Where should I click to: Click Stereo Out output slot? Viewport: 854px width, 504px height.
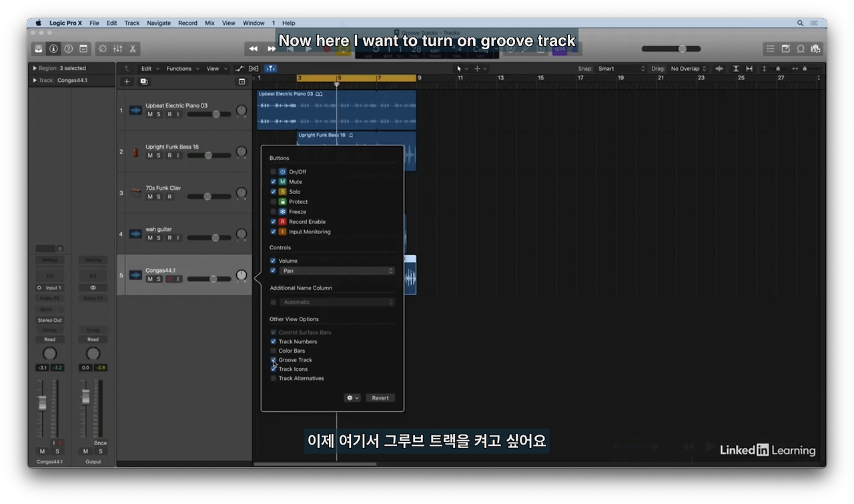50,320
